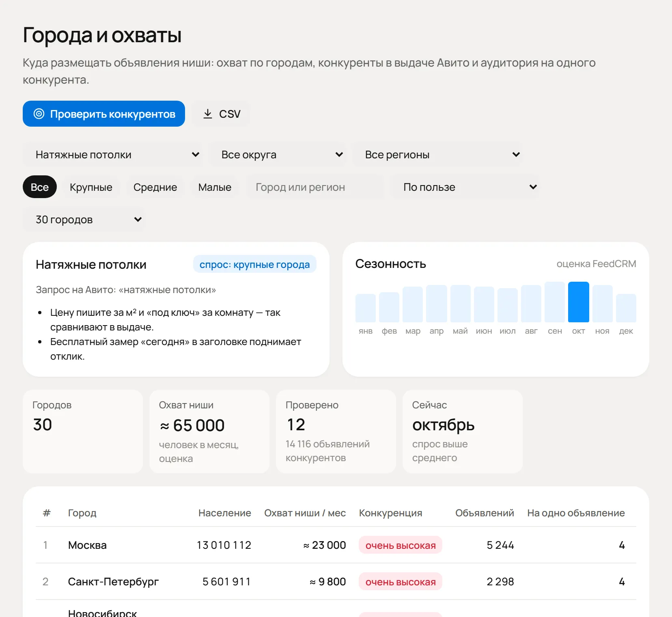The height and width of the screenshot is (617, 672).
Task: Click the Охват ниши ≈ 65 000 card
Action: 209,431
